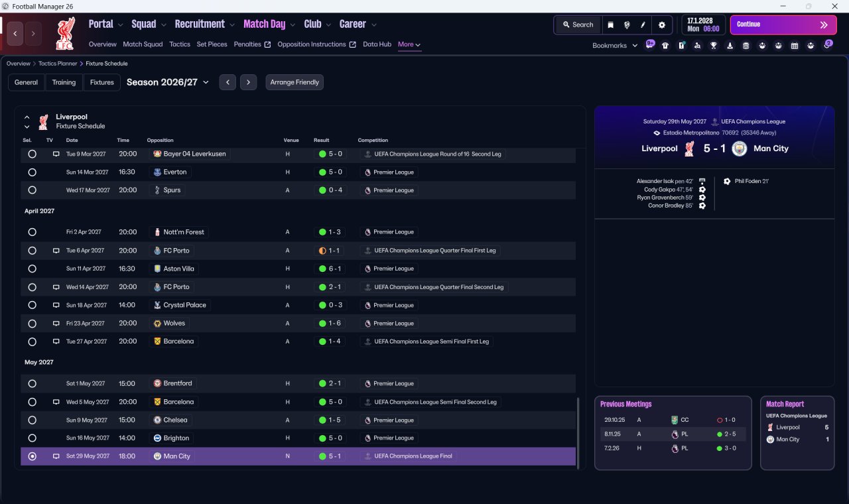The width and height of the screenshot is (849, 504).
Task: Open the trophy icon in bookmarks bar
Action: point(714,46)
